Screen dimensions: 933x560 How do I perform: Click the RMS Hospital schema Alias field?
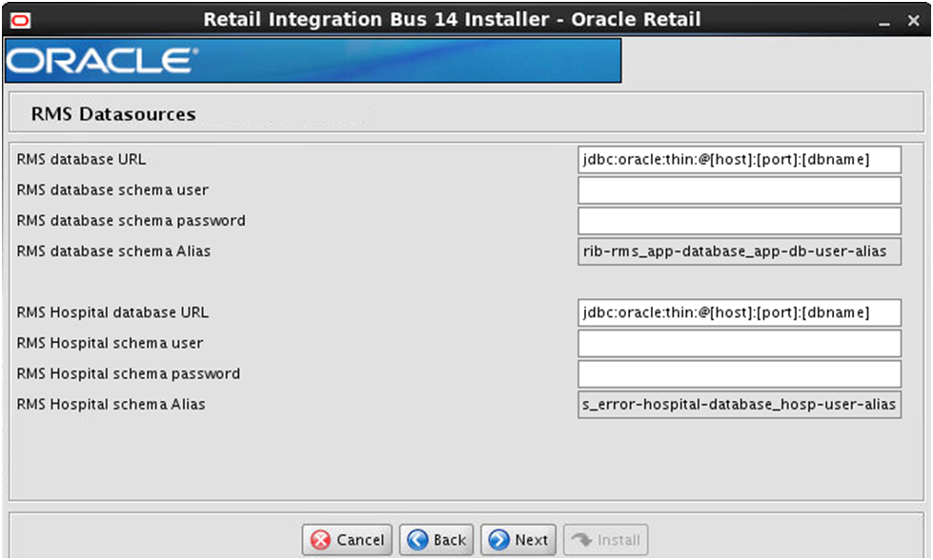click(739, 405)
